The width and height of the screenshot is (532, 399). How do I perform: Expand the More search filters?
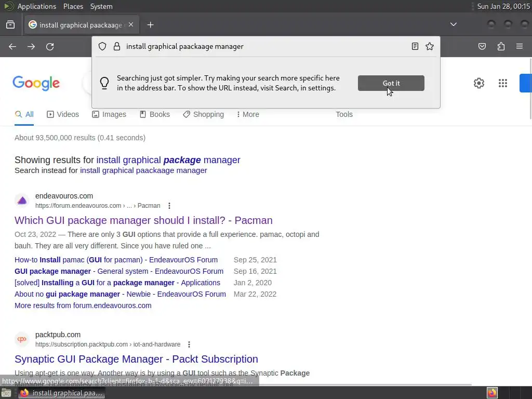coord(248,115)
